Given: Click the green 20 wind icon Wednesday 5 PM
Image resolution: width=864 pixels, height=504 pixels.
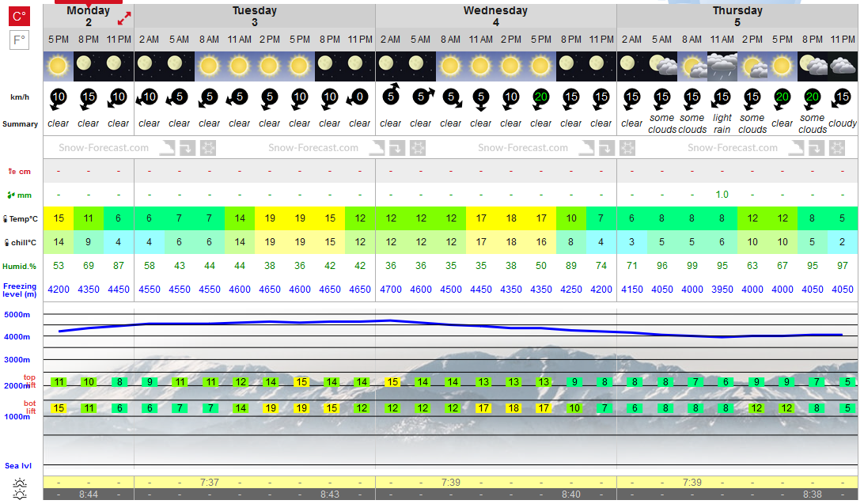Looking at the screenshot, I should tap(540, 98).
